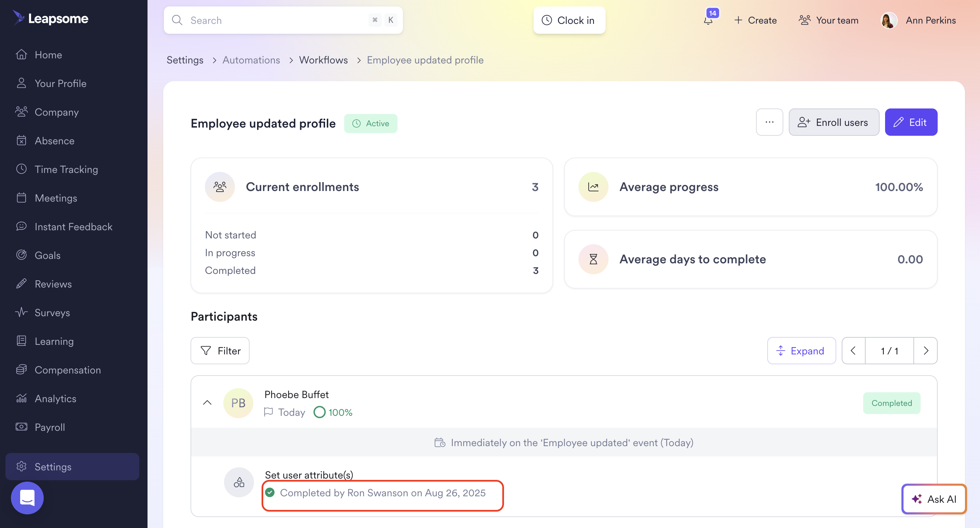The image size is (980, 528).
Task: Click the Analytics sidebar icon
Action: [21, 398]
